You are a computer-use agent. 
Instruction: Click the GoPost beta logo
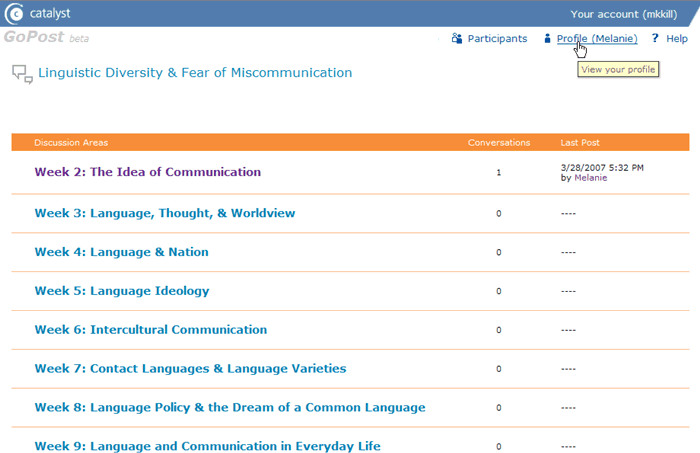(x=46, y=38)
